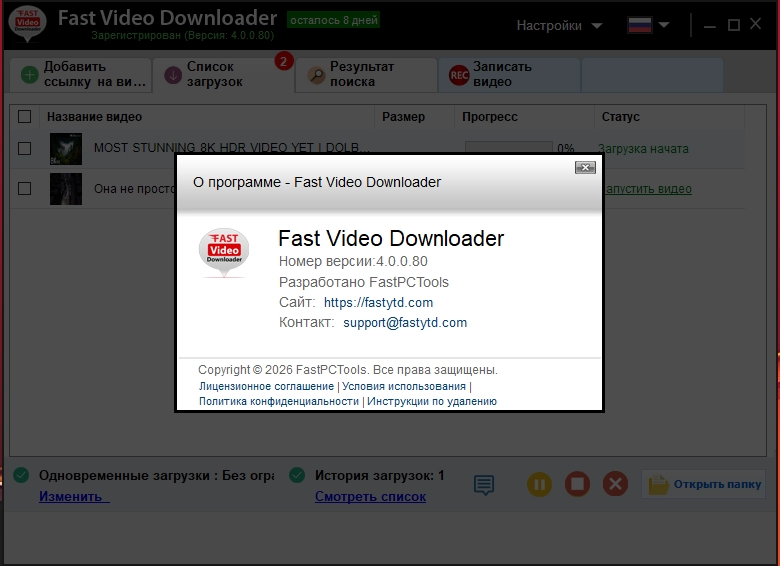780x566 pixels.
Task: Open the Условия использования link
Action: point(404,386)
